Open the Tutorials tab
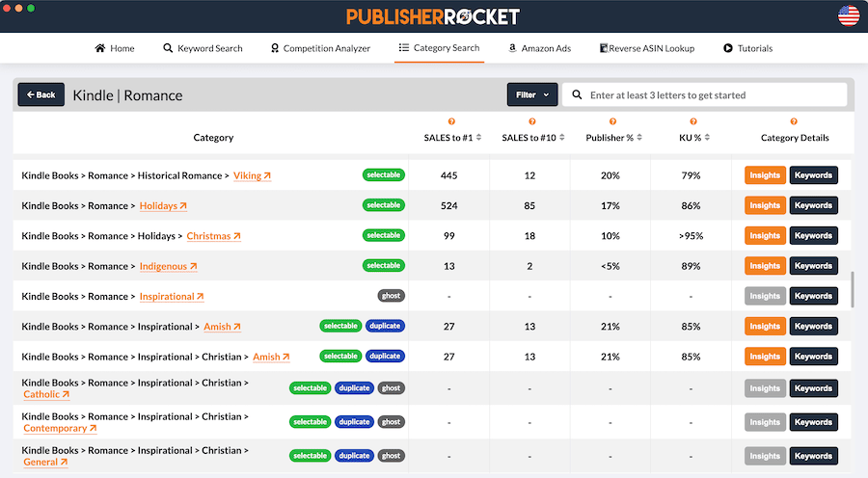This screenshot has width=868, height=478. (x=747, y=48)
